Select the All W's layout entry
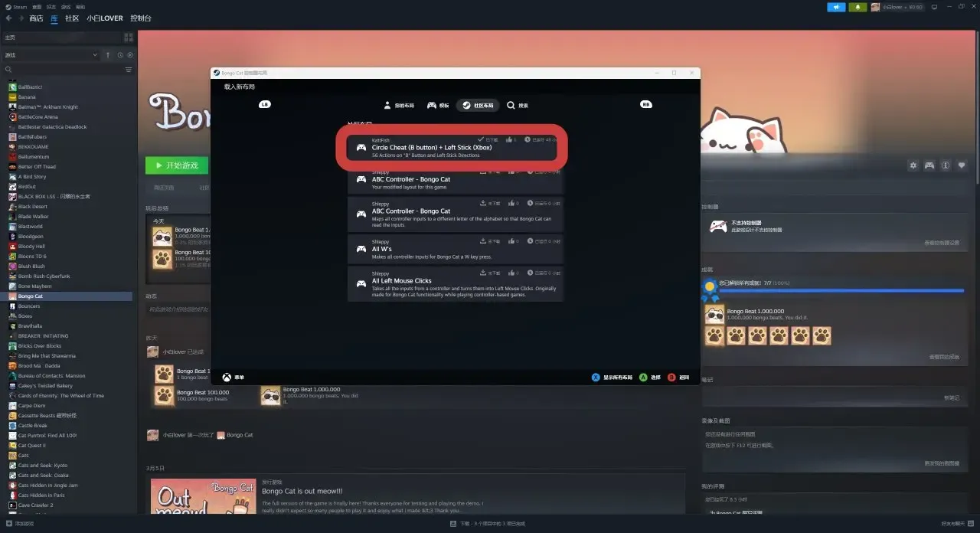The height and width of the screenshot is (533, 980). coord(456,249)
